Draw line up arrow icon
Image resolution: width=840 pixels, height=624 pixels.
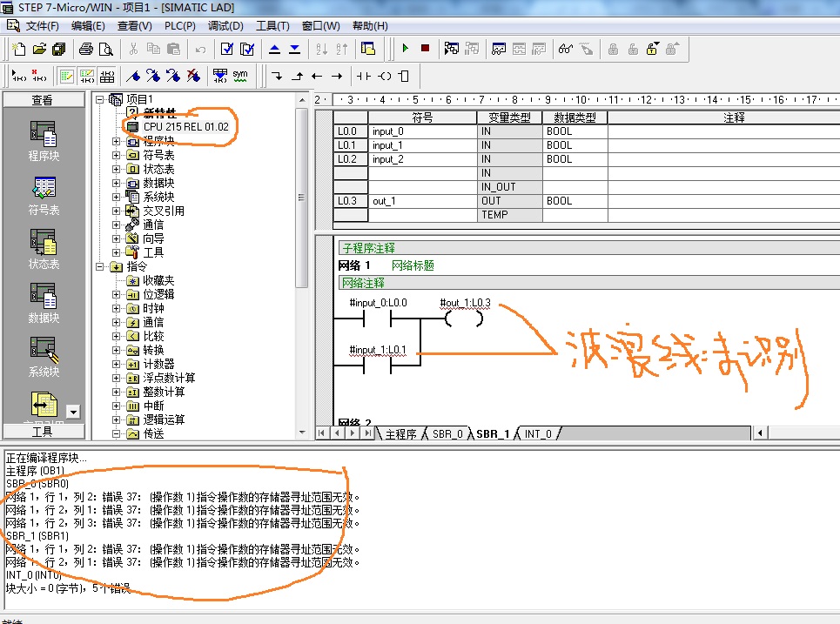pyautogui.click(x=298, y=76)
